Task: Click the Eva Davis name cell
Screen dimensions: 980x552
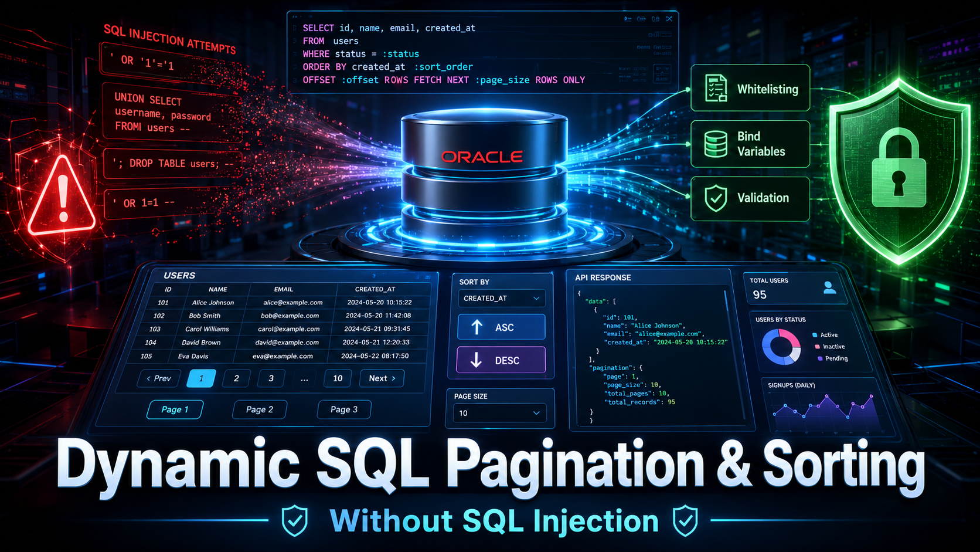Action: tap(193, 356)
